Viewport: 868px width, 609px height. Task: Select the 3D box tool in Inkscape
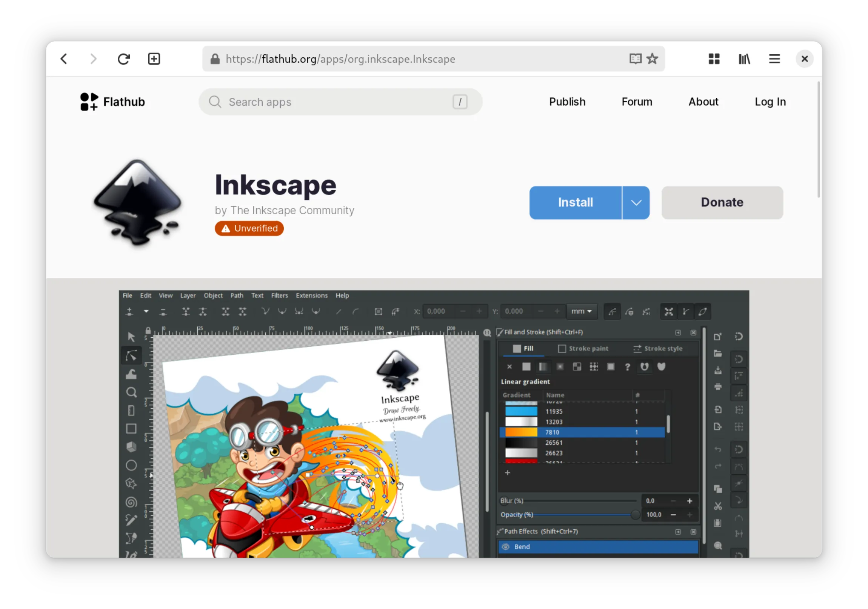click(x=131, y=448)
